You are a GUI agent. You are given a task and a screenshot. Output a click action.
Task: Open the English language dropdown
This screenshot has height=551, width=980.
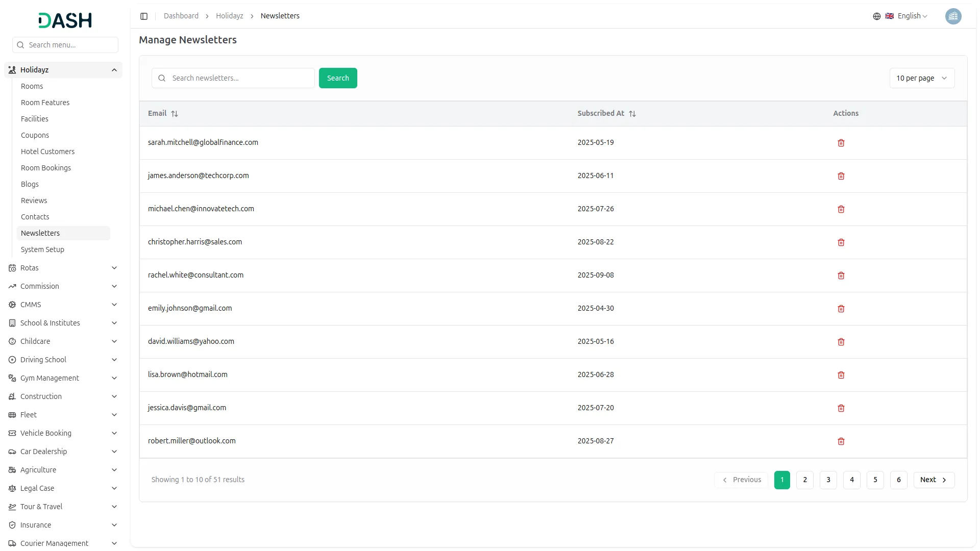pyautogui.click(x=912, y=16)
